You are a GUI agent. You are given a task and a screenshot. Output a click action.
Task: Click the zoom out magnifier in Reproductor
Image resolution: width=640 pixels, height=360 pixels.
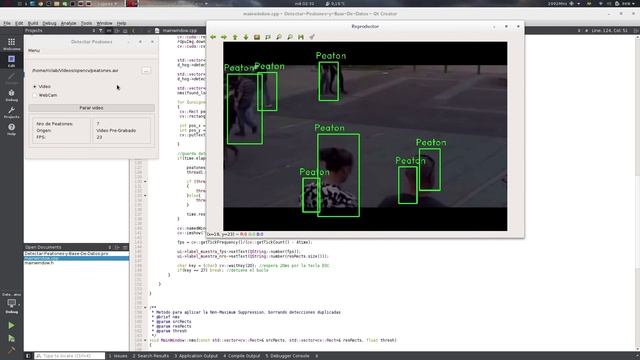click(x=290, y=37)
